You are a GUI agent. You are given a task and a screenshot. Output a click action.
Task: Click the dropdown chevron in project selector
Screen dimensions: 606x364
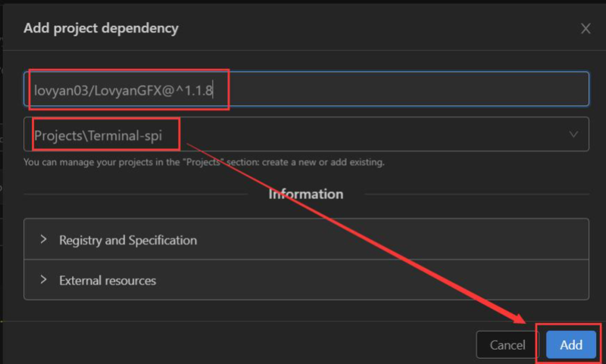coord(573,135)
